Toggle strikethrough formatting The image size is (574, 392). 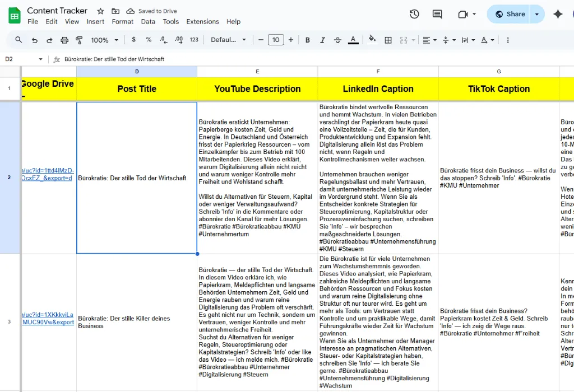[337, 40]
